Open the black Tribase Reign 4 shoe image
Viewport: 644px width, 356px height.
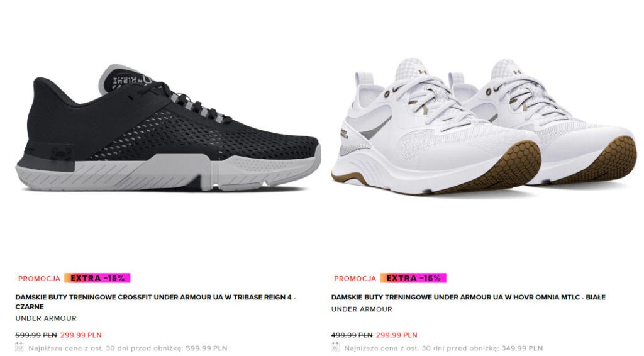coord(169,128)
